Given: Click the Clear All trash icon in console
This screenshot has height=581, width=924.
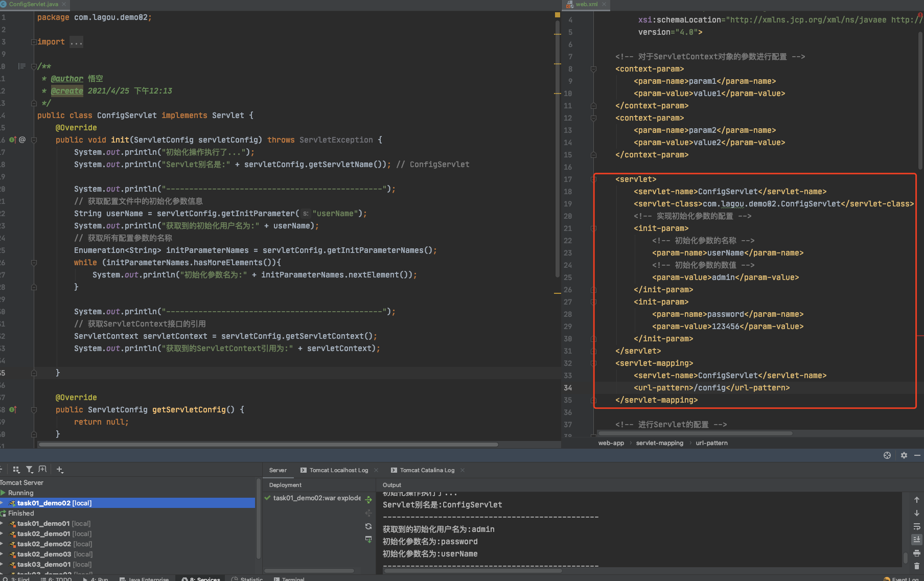Looking at the screenshot, I should pos(917,566).
